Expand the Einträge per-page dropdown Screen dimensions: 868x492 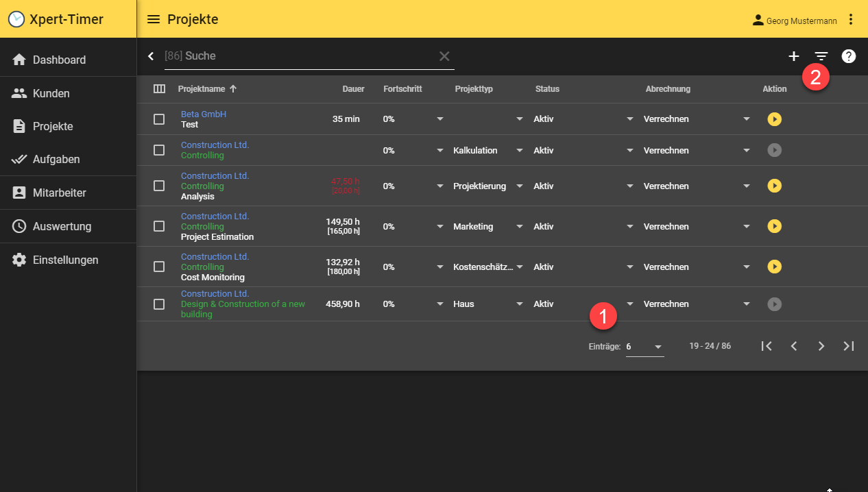coord(644,347)
